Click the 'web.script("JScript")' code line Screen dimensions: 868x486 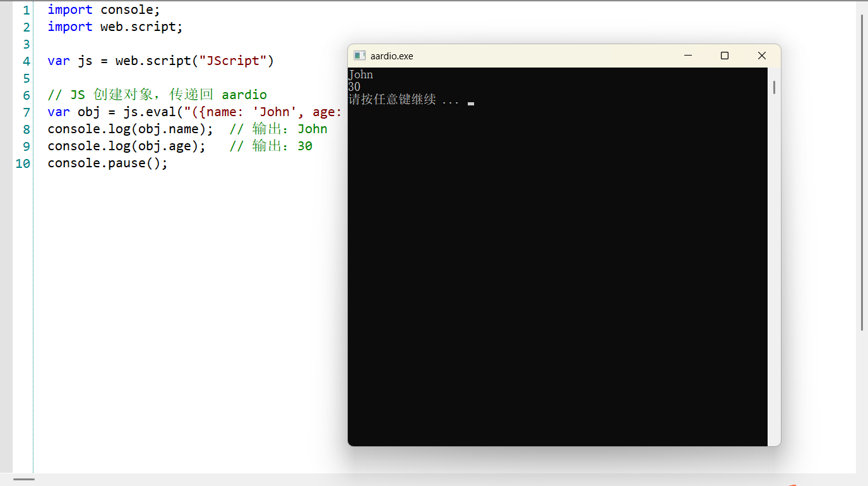(161, 61)
